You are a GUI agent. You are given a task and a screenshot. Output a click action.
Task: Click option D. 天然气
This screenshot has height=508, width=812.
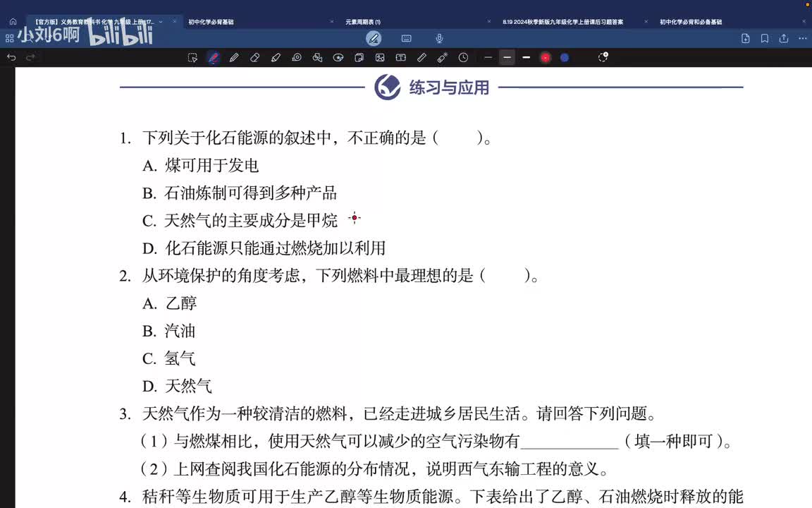coord(177,386)
